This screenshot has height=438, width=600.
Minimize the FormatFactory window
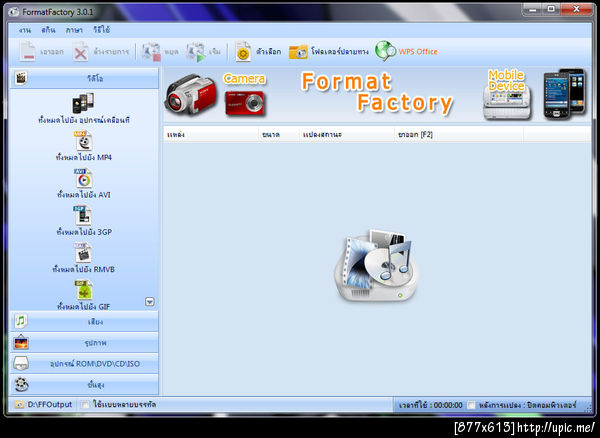tap(533, 9)
